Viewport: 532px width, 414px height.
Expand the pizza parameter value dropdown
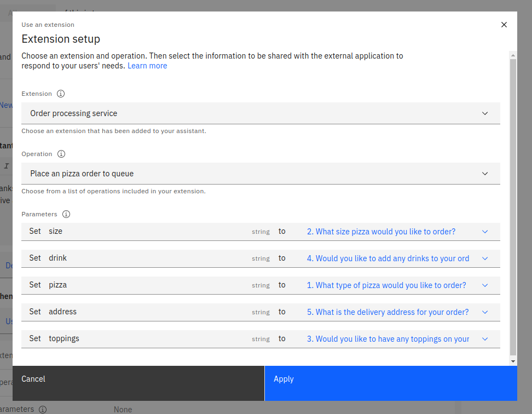click(485, 285)
